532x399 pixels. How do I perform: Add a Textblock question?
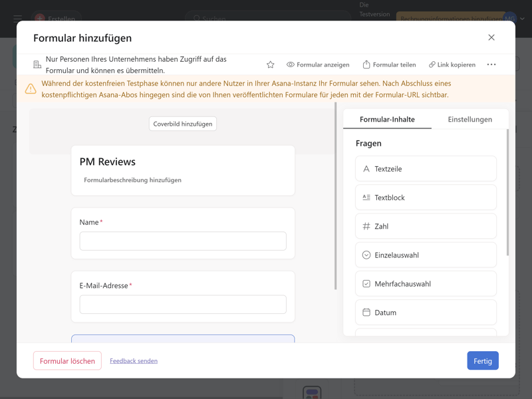pos(426,198)
